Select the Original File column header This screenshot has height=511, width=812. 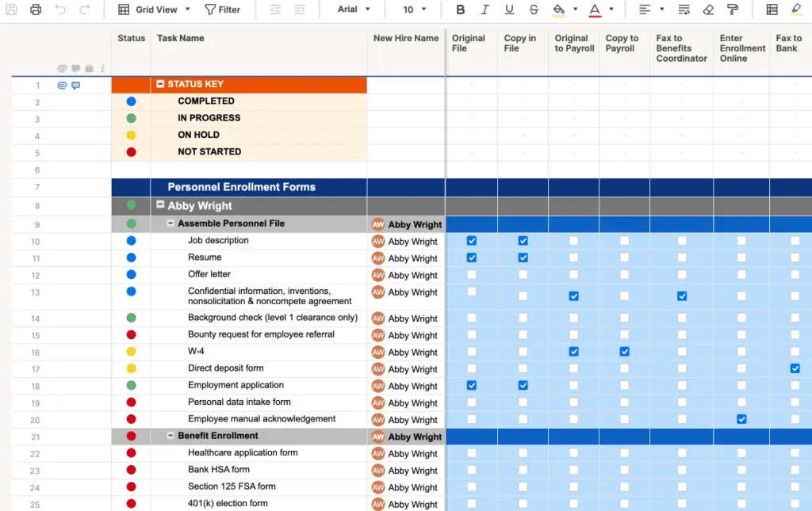[x=468, y=43]
